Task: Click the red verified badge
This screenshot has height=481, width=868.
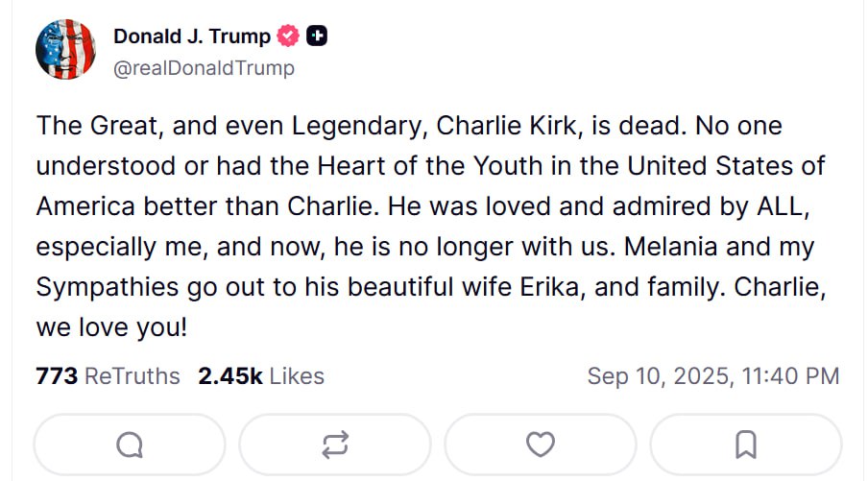Action: [x=288, y=36]
